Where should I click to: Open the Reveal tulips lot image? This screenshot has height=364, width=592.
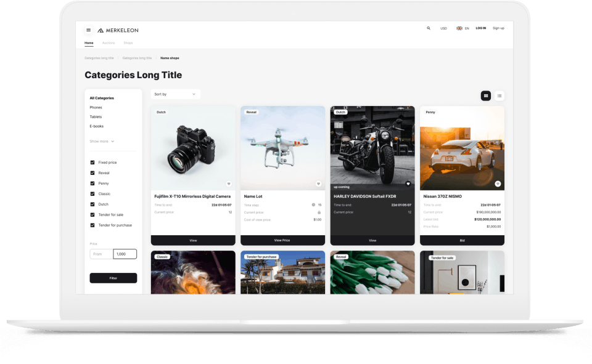[x=372, y=272]
